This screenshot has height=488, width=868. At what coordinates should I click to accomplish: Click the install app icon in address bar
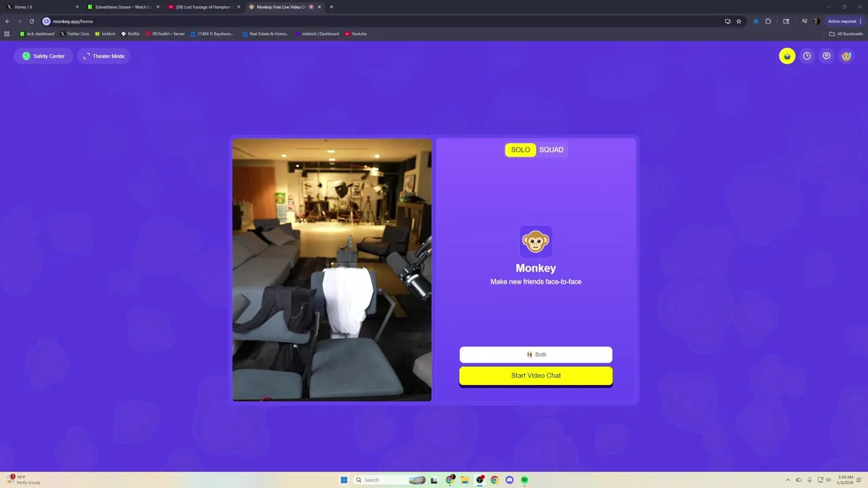point(728,21)
